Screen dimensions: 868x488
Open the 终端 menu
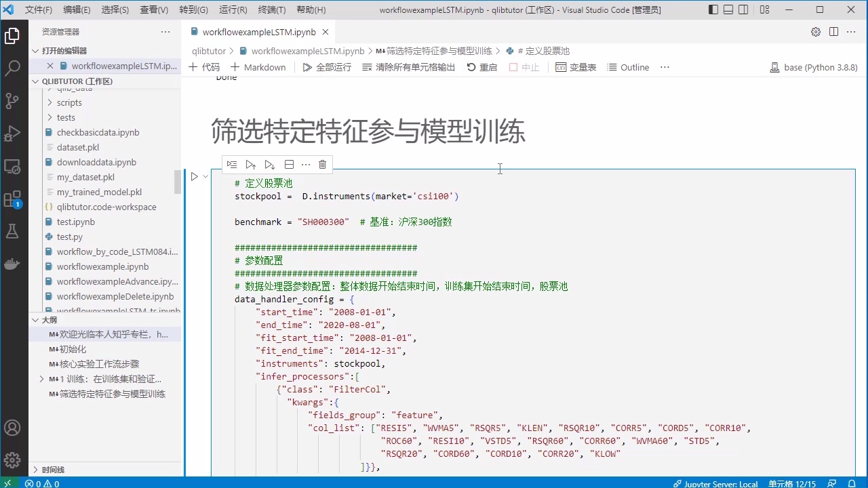pyautogui.click(x=271, y=9)
